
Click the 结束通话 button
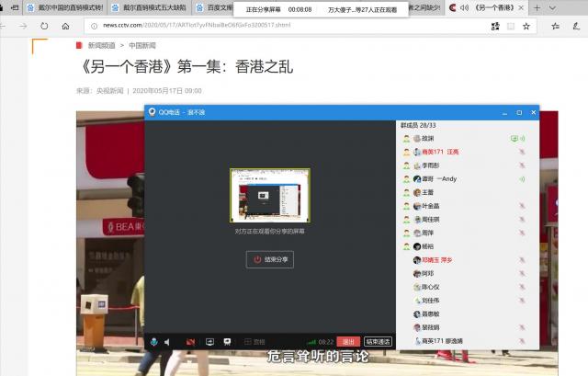pos(378,341)
